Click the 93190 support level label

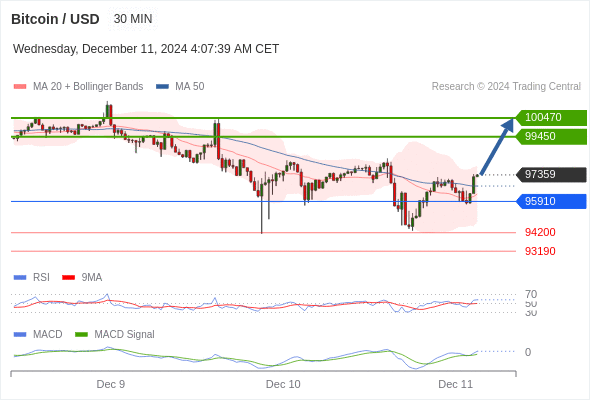point(540,251)
